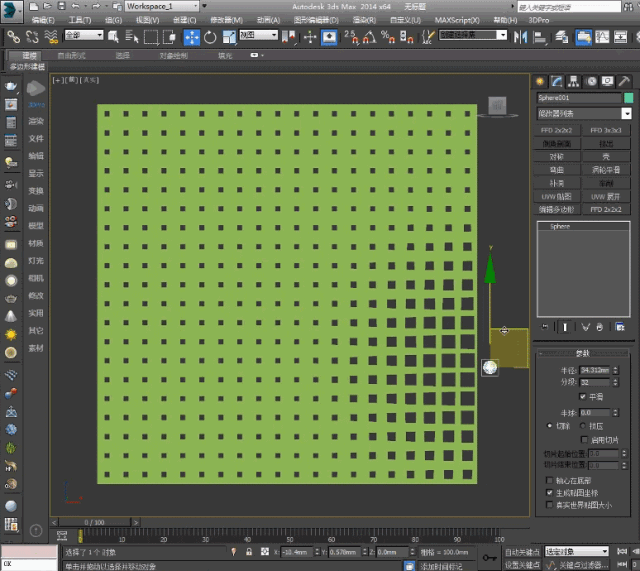Activate the Select and Rotate tool
The height and width of the screenshot is (571, 640).
tap(210, 38)
